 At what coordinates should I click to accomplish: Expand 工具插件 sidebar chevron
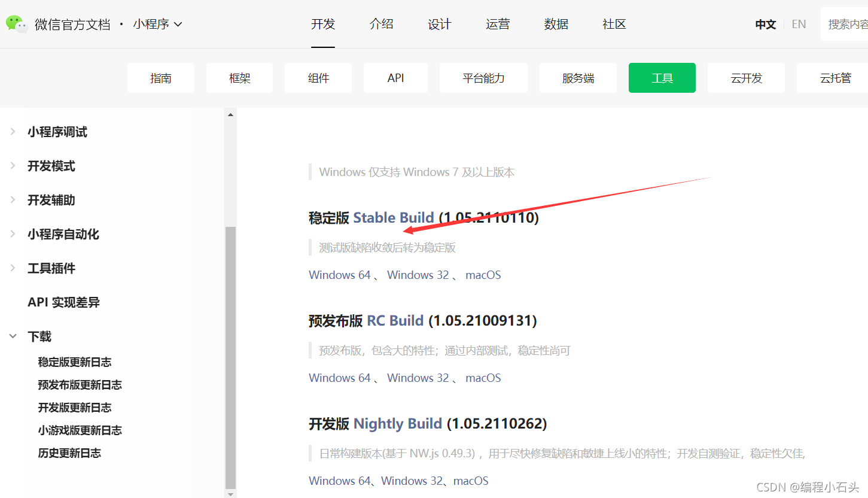(x=13, y=268)
